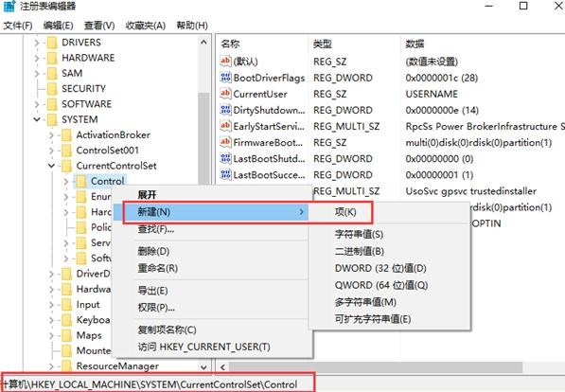Select the SECURITY folder icon

pyautogui.click(x=52, y=89)
